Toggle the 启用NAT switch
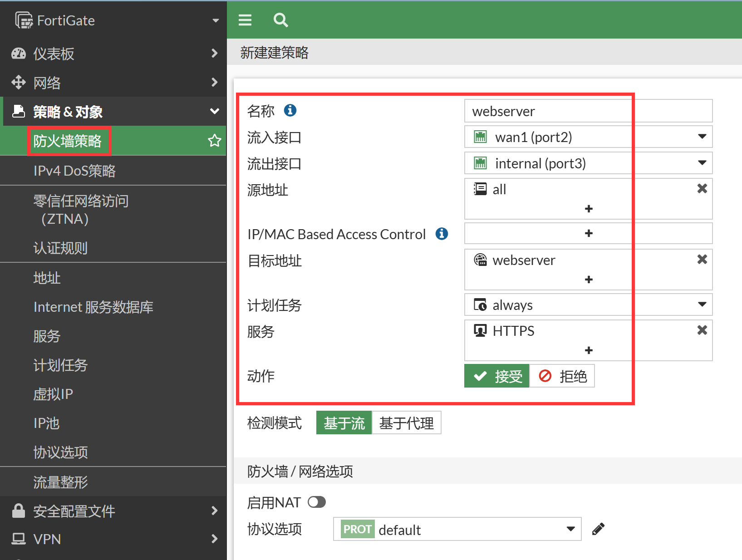 [x=317, y=502]
